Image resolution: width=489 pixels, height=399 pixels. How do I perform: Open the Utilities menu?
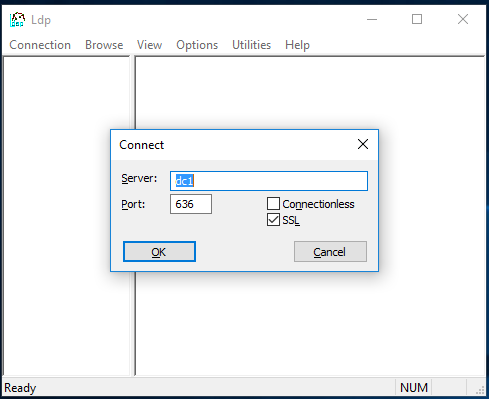251,45
